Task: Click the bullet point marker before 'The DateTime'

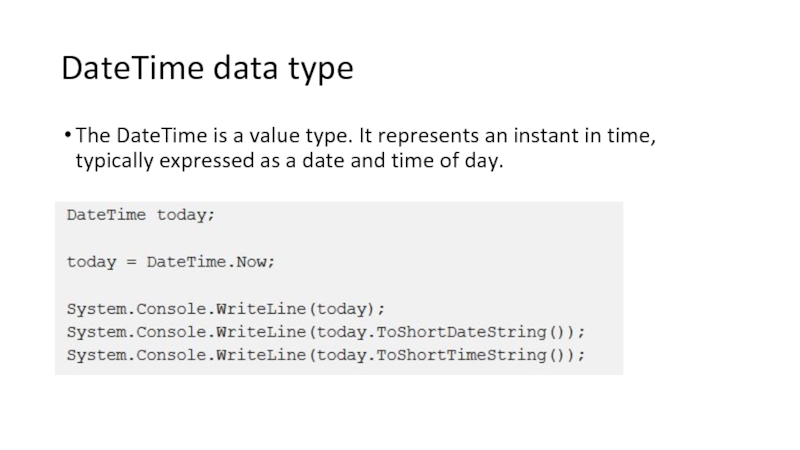Action: pyautogui.click(x=66, y=136)
